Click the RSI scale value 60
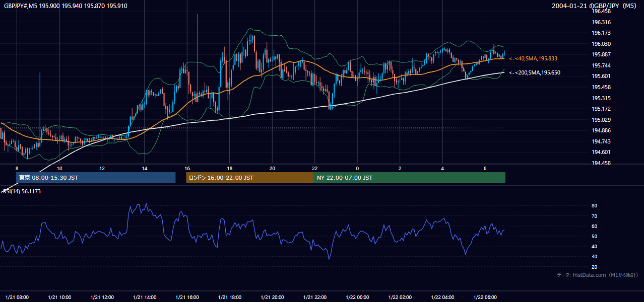This screenshot has width=644, height=302. (594, 226)
